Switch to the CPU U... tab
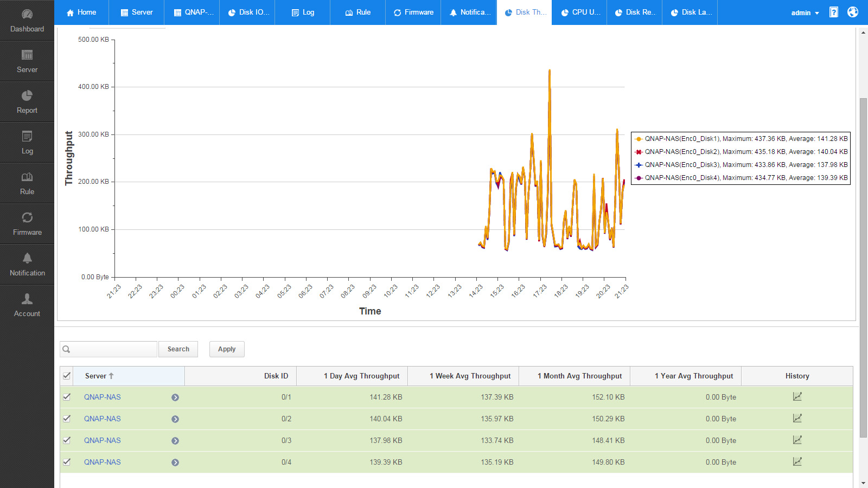The width and height of the screenshot is (868, 488). click(580, 12)
